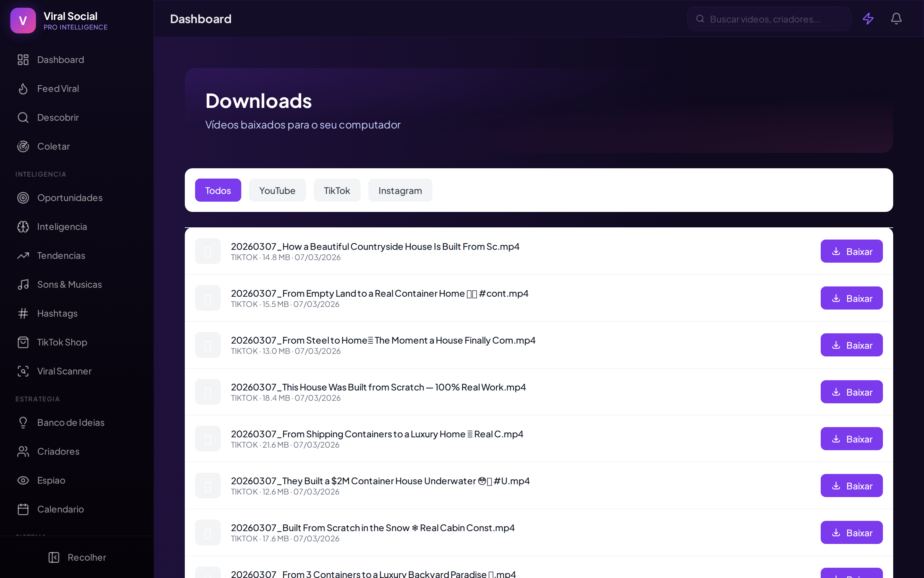Open notifications bell

[x=896, y=19]
